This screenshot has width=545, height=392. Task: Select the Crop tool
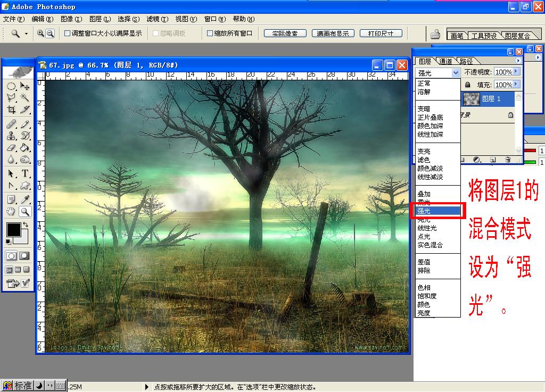coord(11,110)
